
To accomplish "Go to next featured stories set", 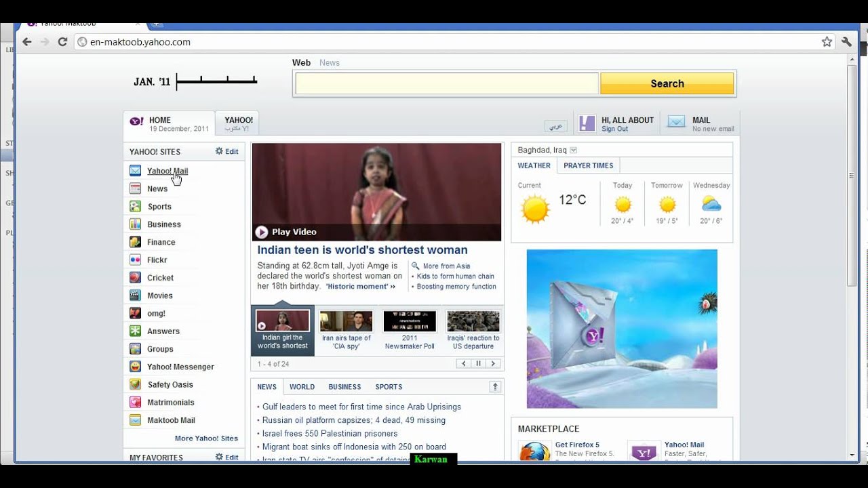I will pyautogui.click(x=493, y=364).
